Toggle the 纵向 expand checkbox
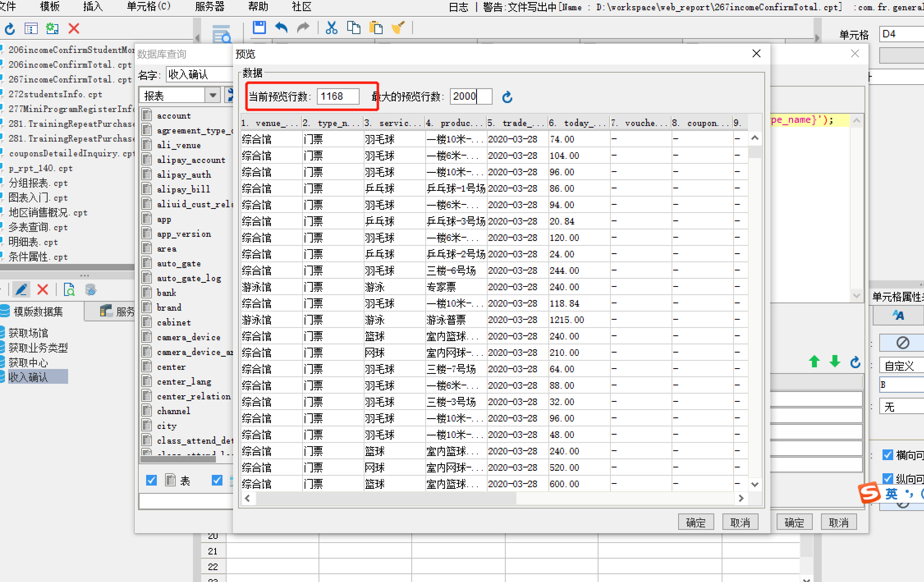Screen dimensions: 924x582 tap(887, 479)
